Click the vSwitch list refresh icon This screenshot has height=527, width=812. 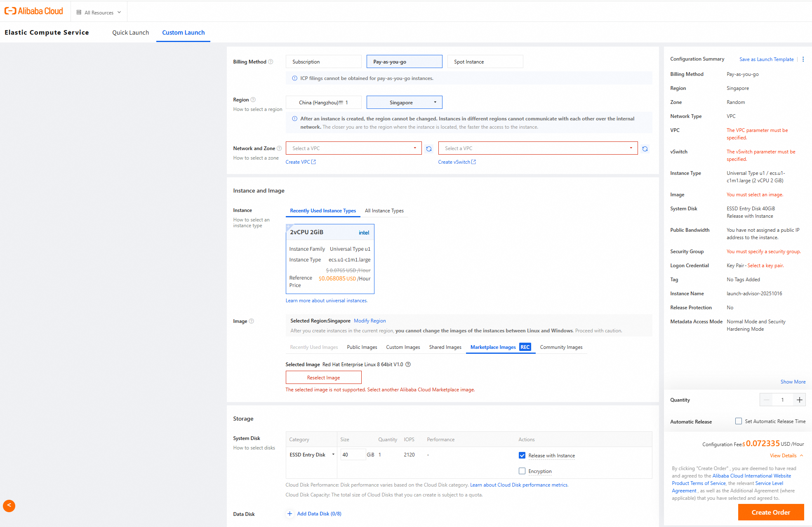(x=645, y=149)
